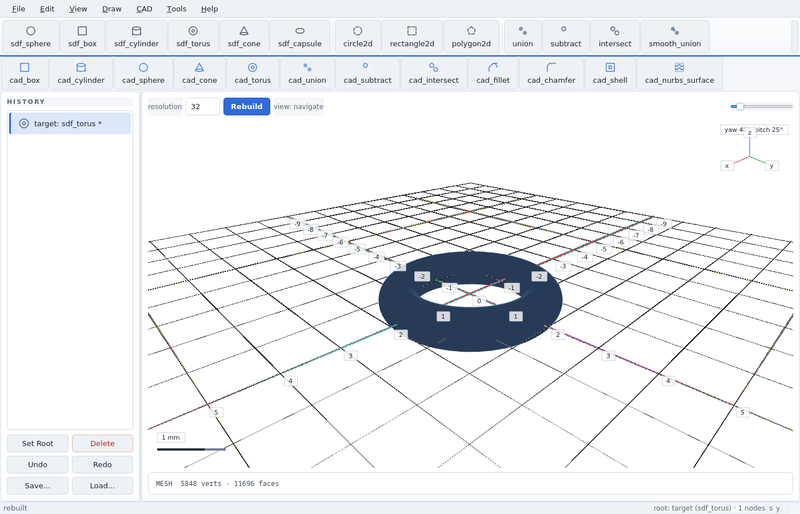Click the x axis label on gizmo
Screen dimensions: 800x514
click(727, 165)
